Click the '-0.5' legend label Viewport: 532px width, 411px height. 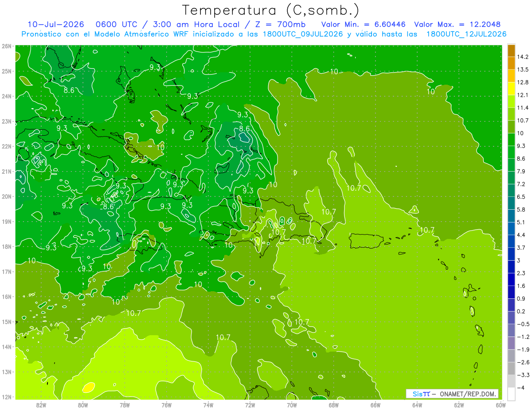pos(523,324)
